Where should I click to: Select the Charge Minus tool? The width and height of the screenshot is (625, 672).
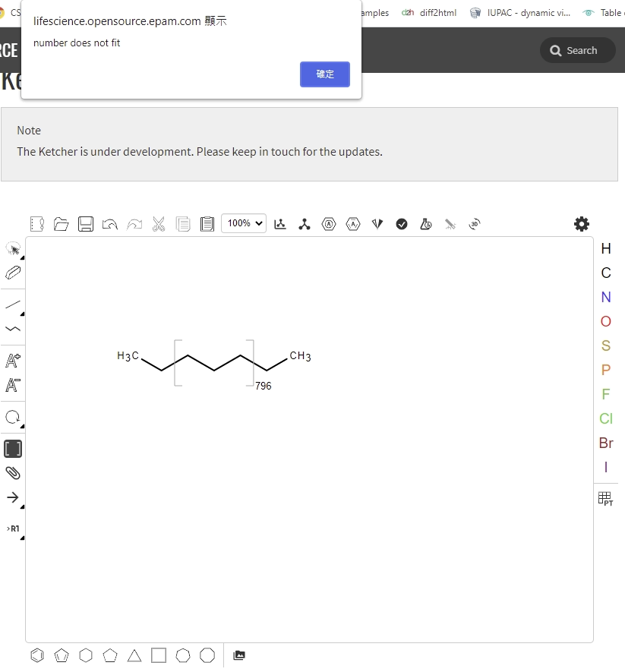[x=13, y=385]
